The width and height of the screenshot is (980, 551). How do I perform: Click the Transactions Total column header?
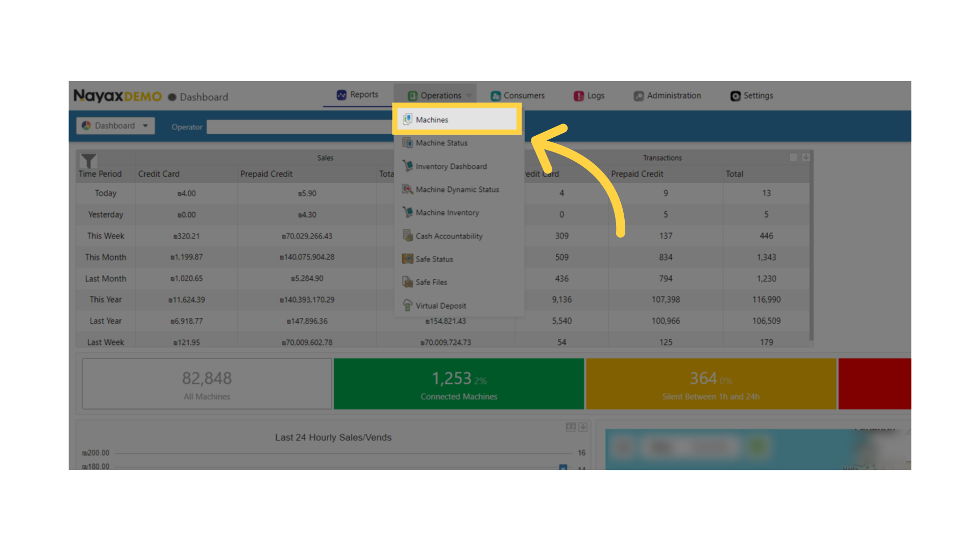[734, 174]
